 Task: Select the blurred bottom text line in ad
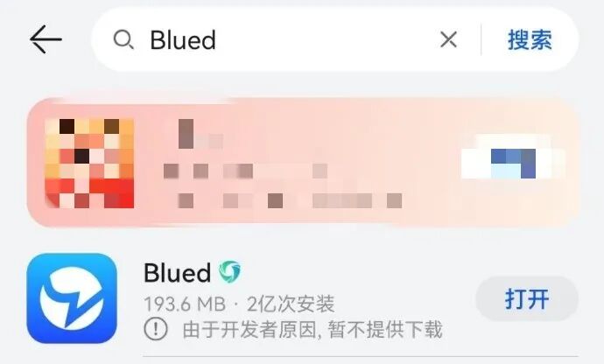pyautogui.click(x=290, y=200)
